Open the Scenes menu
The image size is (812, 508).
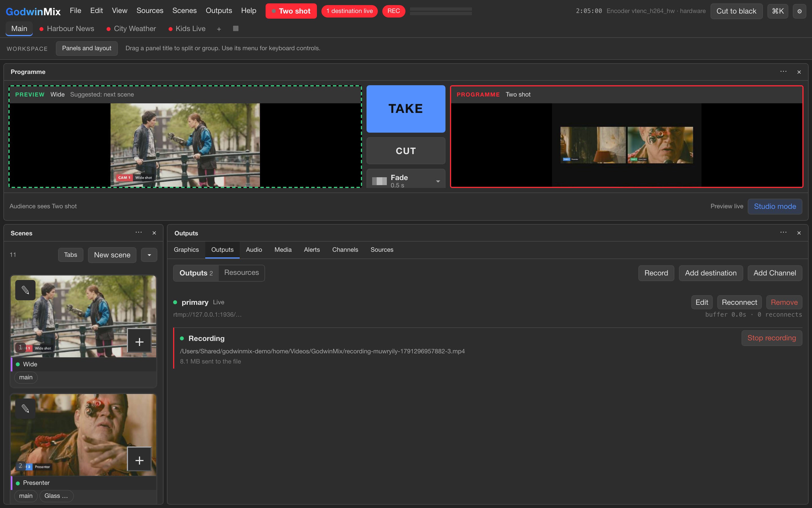click(184, 11)
